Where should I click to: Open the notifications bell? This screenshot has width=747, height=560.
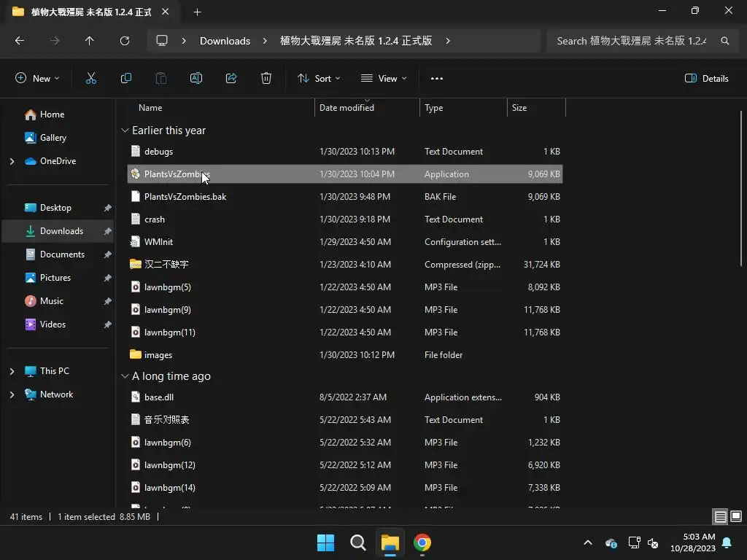pyautogui.click(x=727, y=542)
